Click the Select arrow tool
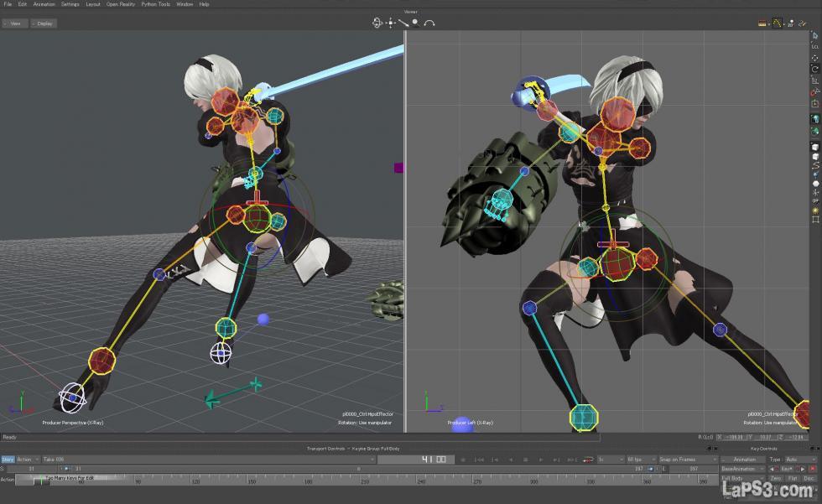 pyautogui.click(x=815, y=35)
